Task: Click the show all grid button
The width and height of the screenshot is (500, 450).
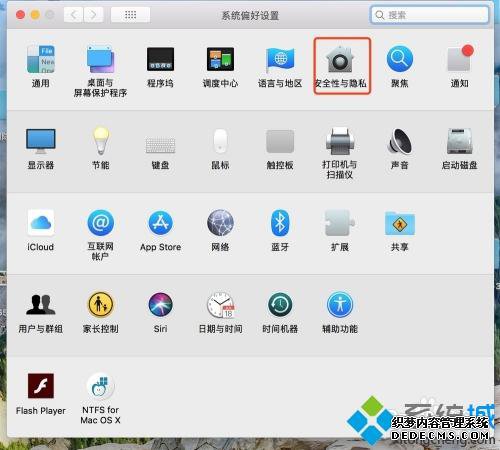Action: (x=130, y=15)
